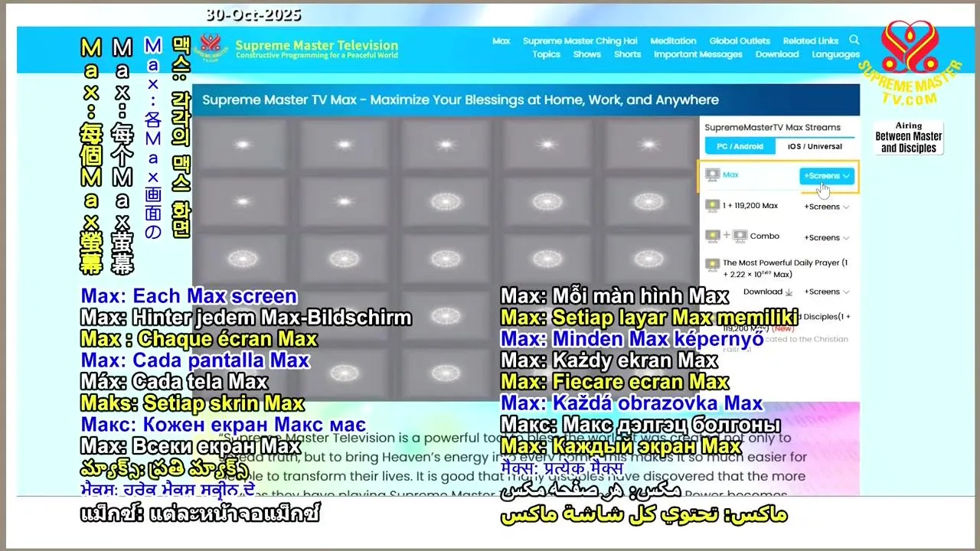Image resolution: width=980 pixels, height=551 pixels.
Task: Click the first monitor icon in Combo row
Action: coord(712,236)
